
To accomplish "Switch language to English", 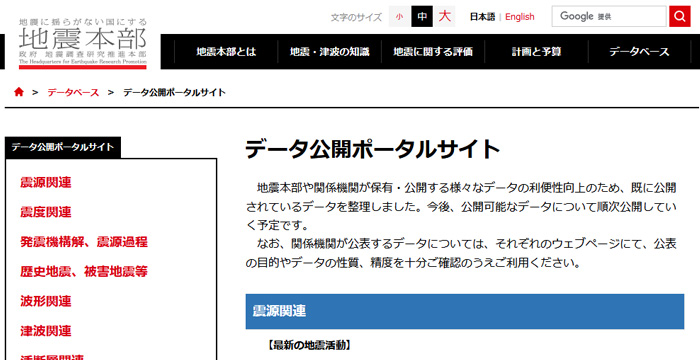I will [x=520, y=17].
